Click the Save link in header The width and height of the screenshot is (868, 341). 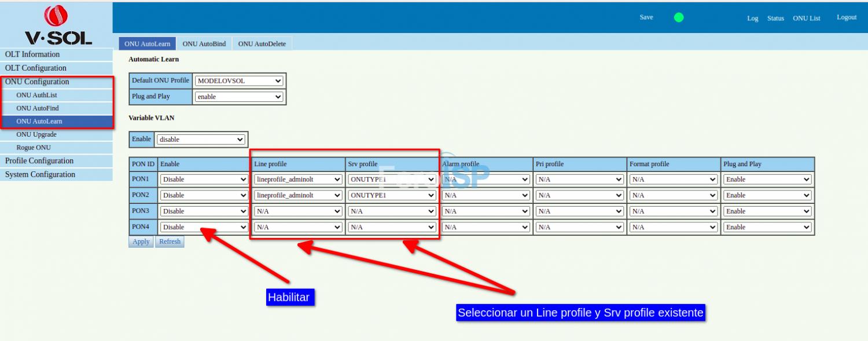pos(646,17)
